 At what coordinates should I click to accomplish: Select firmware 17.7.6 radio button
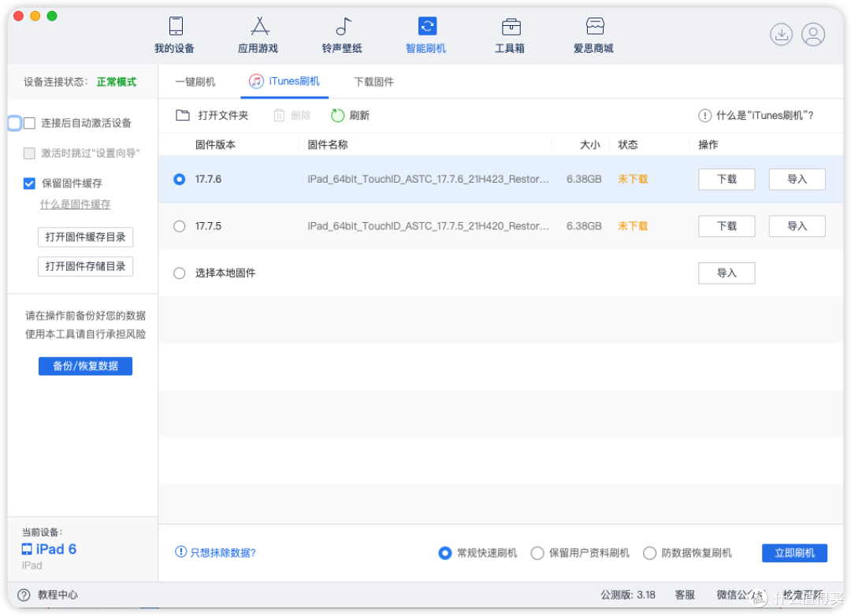180,179
